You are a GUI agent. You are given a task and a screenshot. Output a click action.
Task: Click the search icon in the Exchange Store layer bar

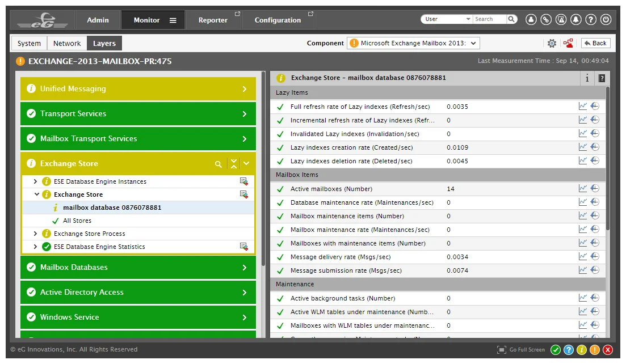tap(218, 164)
